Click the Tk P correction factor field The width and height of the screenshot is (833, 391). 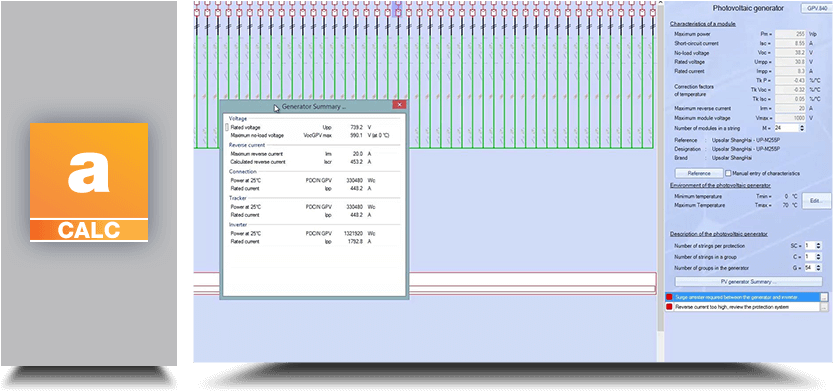[790, 80]
